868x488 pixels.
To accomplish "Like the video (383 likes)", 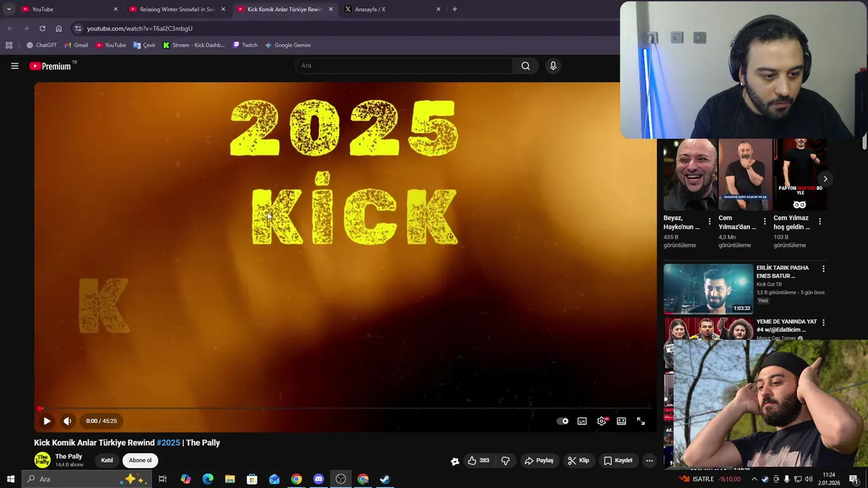I will [x=478, y=460].
